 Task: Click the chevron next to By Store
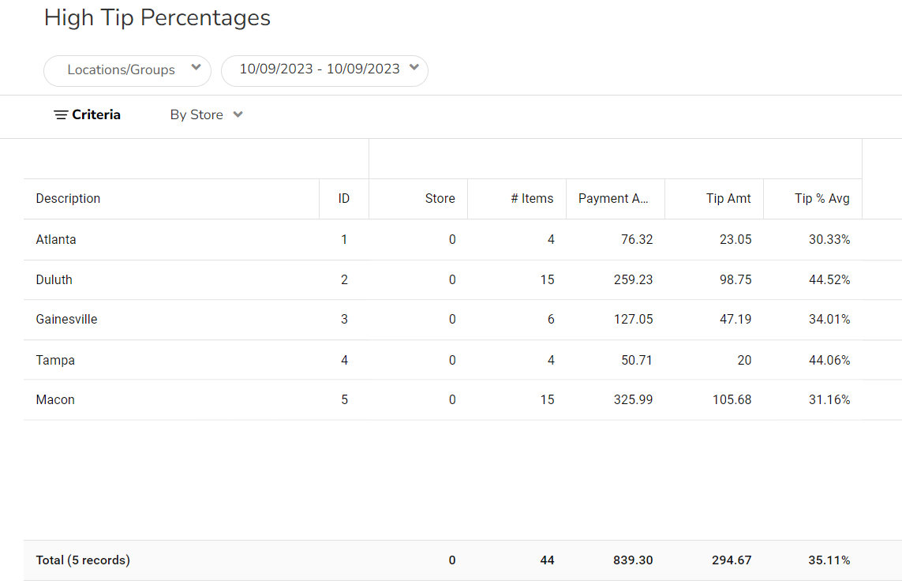238,115
